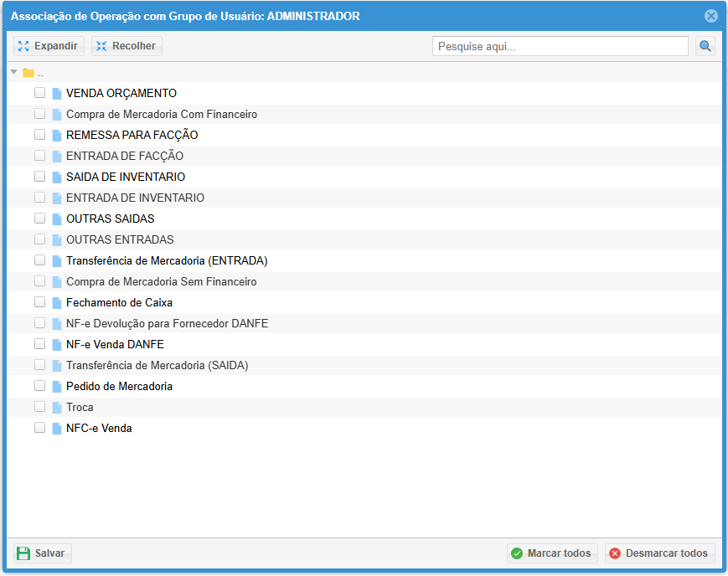The height and width of the screenshot is (576, 728).
Task: Check the checkbox for SAIDA DE INVENTARIO
Action: [x=39, y=177]
